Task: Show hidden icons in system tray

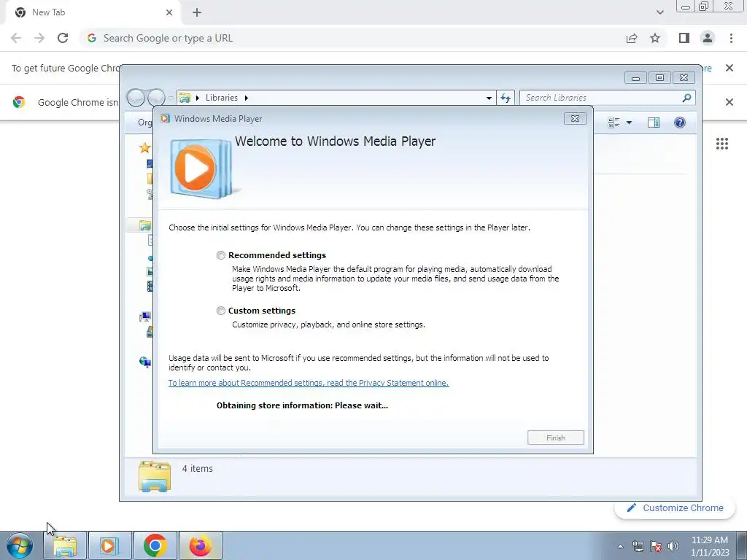Action: [x=620, y=547]
